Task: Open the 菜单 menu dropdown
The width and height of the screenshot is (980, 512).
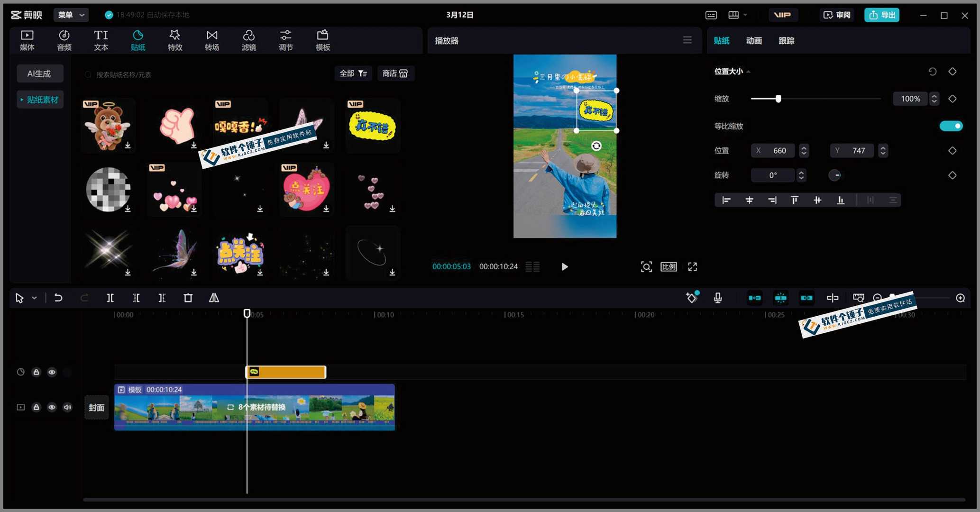Action: point(71,15)
